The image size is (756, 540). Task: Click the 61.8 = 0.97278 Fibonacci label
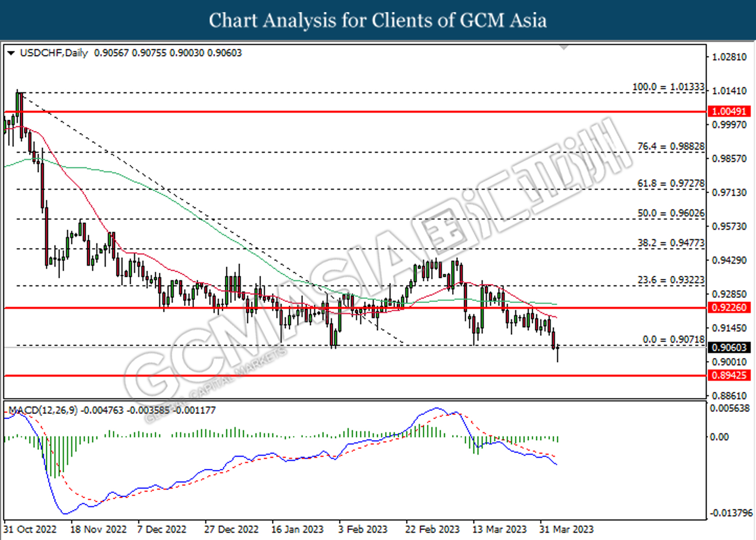[670, 184]
